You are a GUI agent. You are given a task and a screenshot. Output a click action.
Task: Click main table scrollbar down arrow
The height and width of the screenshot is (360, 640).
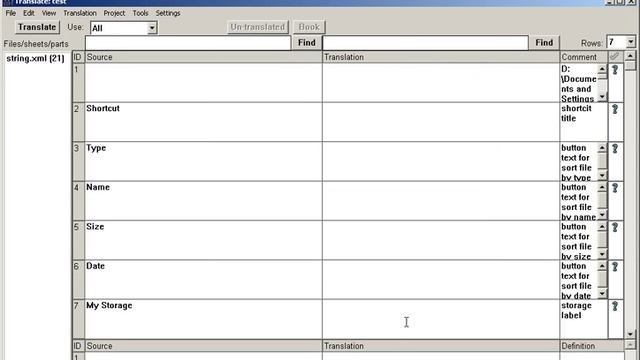[630, 334]
